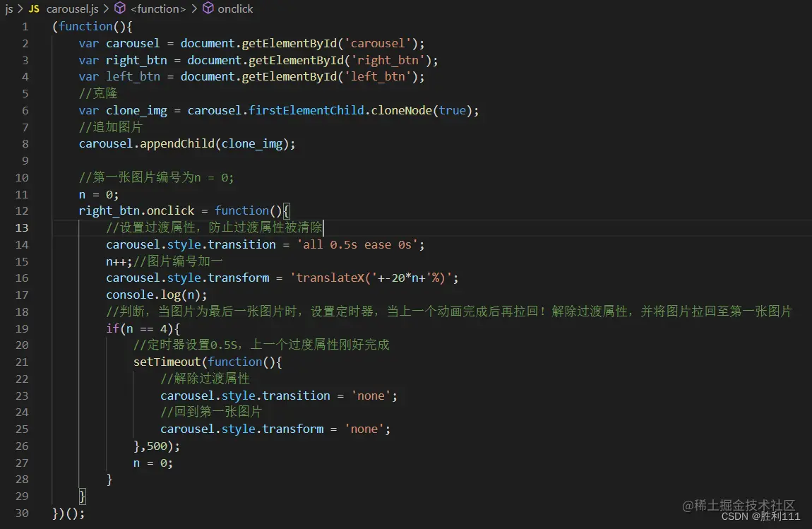Click 'true' argument on line 6
The image size is (812, 529).
pyautogui.click(x=452, y=110)
